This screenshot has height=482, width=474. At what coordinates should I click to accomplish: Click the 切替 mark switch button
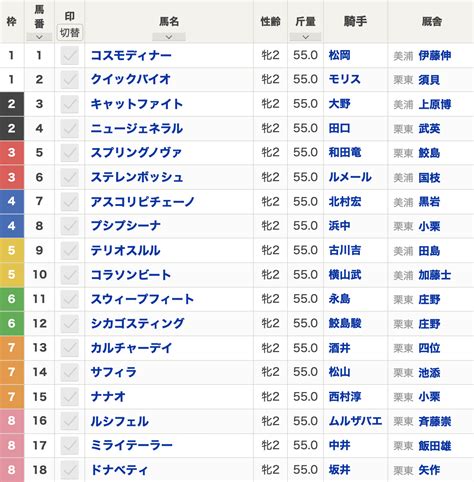(70, 33)
